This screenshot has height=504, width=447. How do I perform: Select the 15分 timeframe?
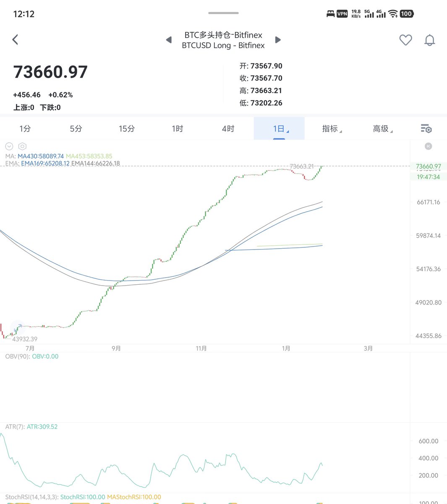[126, 129]
